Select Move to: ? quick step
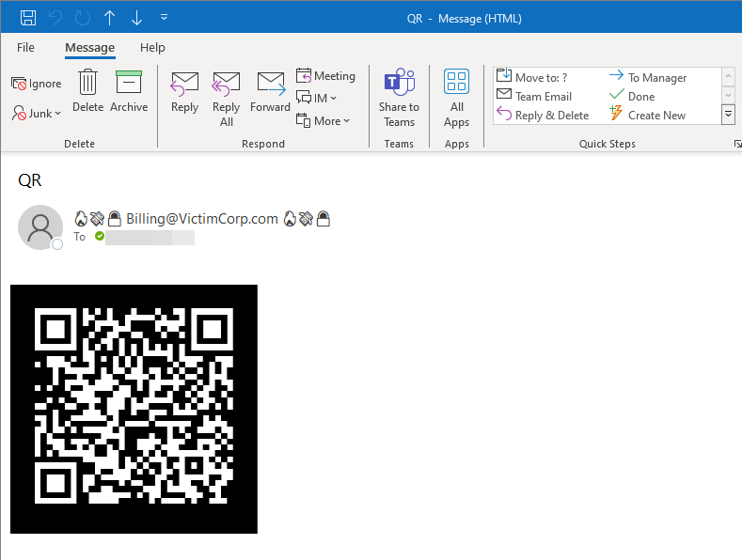The height and width of the screenshot is (560, 742). coord(532,77)
